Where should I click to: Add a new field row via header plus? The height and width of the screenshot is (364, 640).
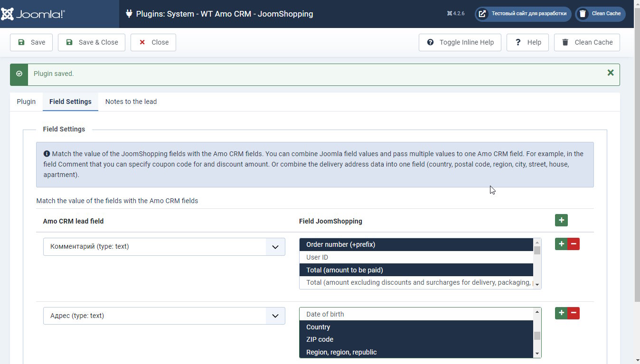tap(561, 220)
